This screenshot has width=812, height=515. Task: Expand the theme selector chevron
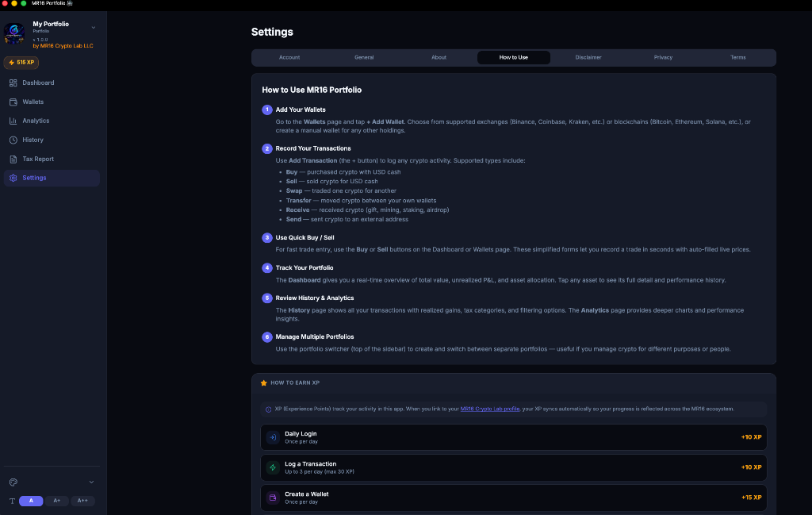pos(92,482)
